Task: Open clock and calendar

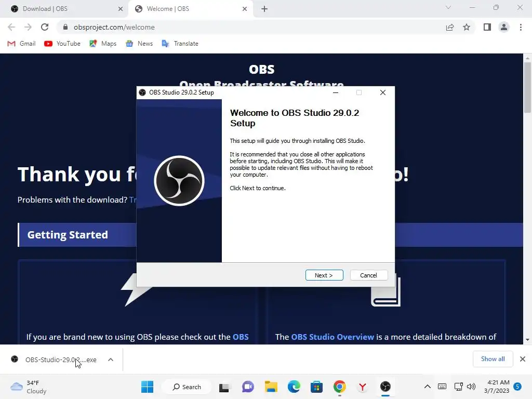Action: [497, 387]
